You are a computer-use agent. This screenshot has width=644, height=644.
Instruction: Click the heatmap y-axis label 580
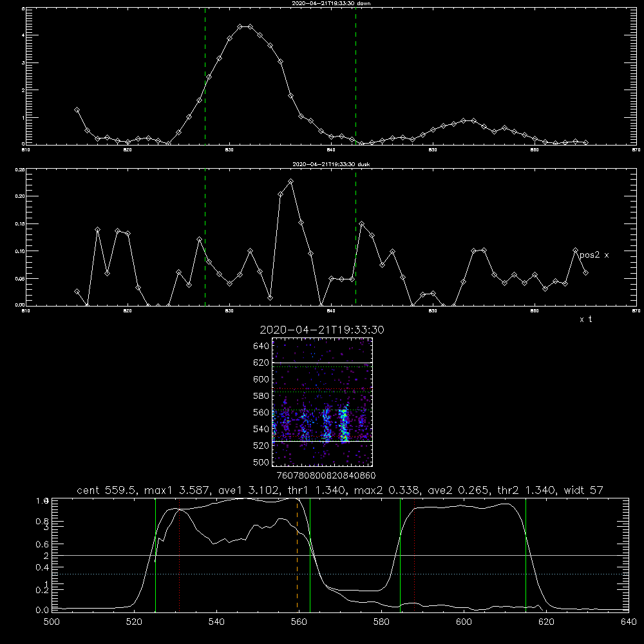tap(261, 396)
